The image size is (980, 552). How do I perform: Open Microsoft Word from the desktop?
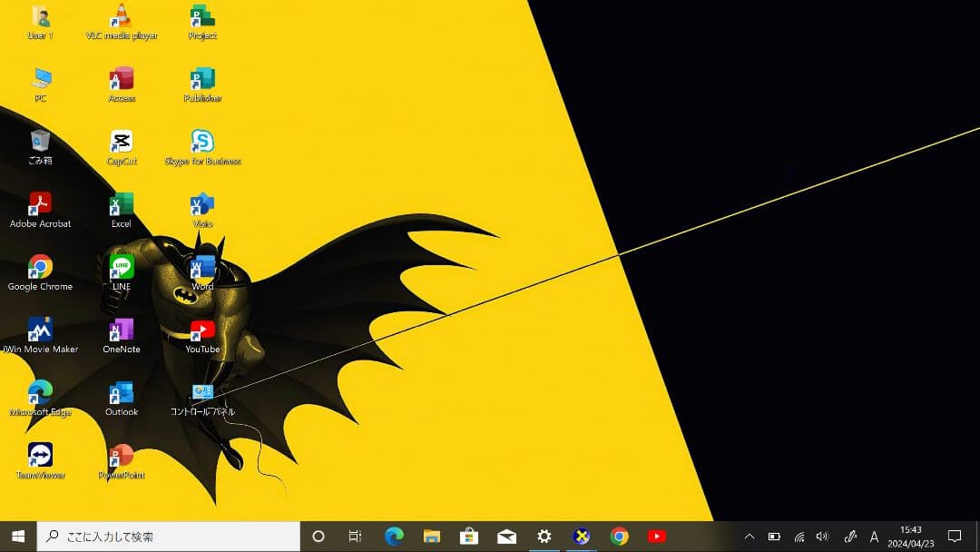point(201,266)
